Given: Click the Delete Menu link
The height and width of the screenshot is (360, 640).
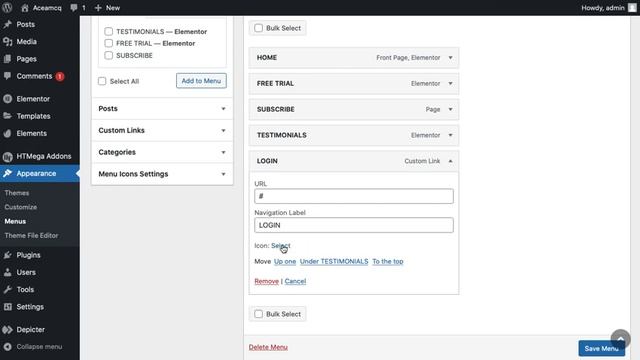Looking at the screenshot, I should pyautogui.click(x=268, y=347).
